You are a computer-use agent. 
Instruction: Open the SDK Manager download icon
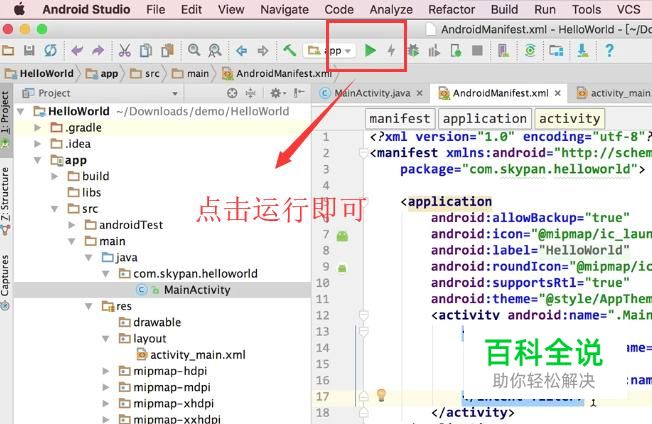coord(583,51)
